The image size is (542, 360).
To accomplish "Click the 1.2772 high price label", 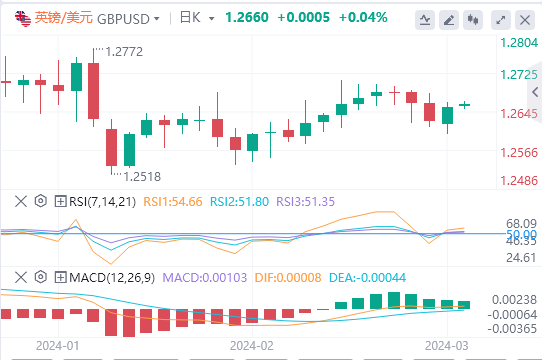I will click(x=124, y=52).
